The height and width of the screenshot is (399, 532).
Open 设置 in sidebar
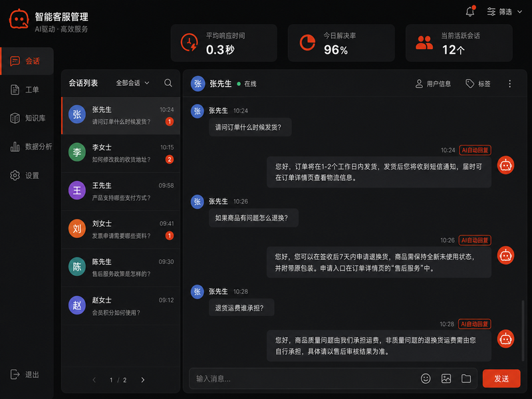point(27,176)
